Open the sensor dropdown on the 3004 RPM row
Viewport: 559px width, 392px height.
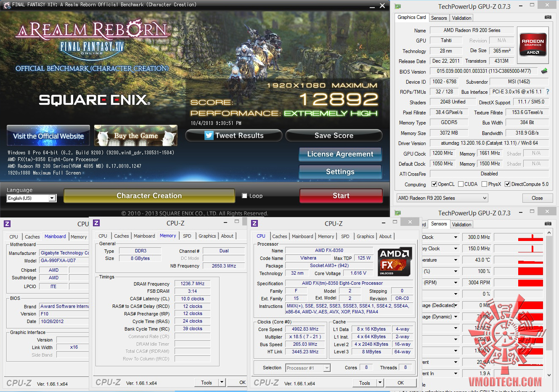tap(456, 283)
